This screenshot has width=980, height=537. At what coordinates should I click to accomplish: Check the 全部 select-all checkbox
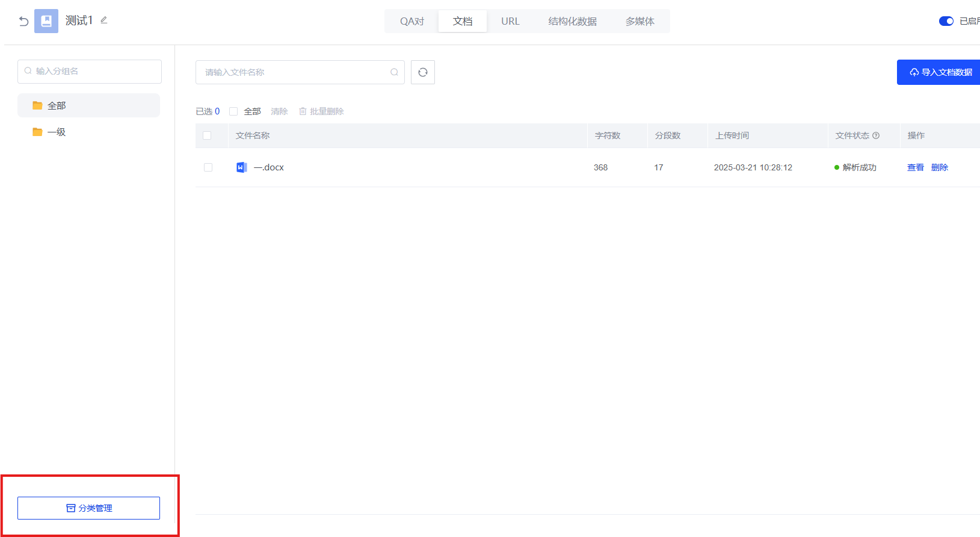(x=233, y=111)
